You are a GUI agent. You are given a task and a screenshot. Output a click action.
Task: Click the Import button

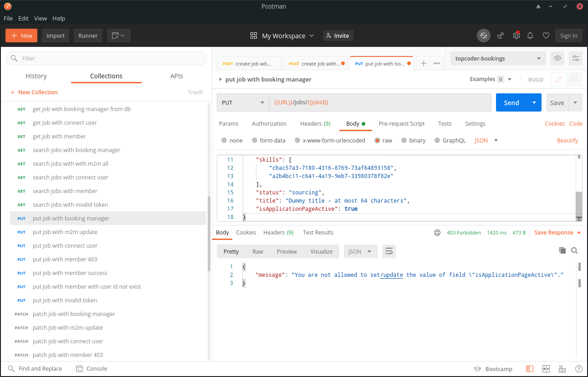pos(56,36)
